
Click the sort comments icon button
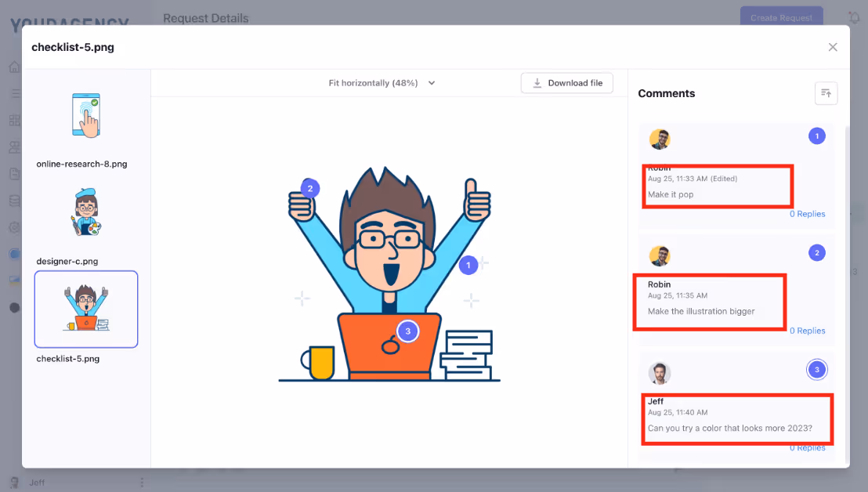[826, 93]
